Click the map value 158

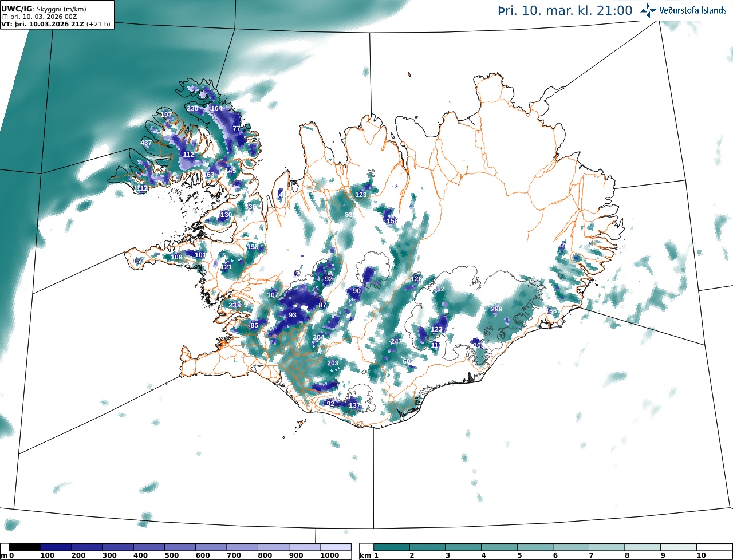tap(392, 220)
